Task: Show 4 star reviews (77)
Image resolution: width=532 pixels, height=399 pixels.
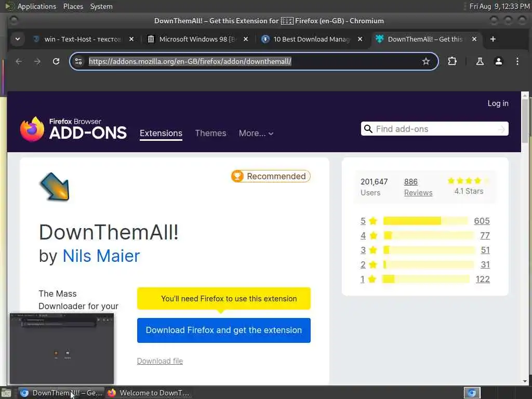Action: coord(485,235)
